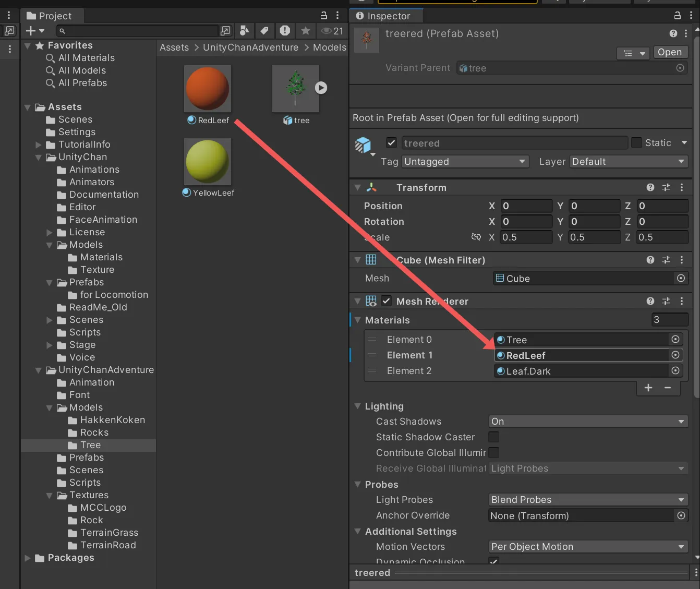700x589 pixels.
Task: Open the Cast Shadows dropdown
Action: 588,422
